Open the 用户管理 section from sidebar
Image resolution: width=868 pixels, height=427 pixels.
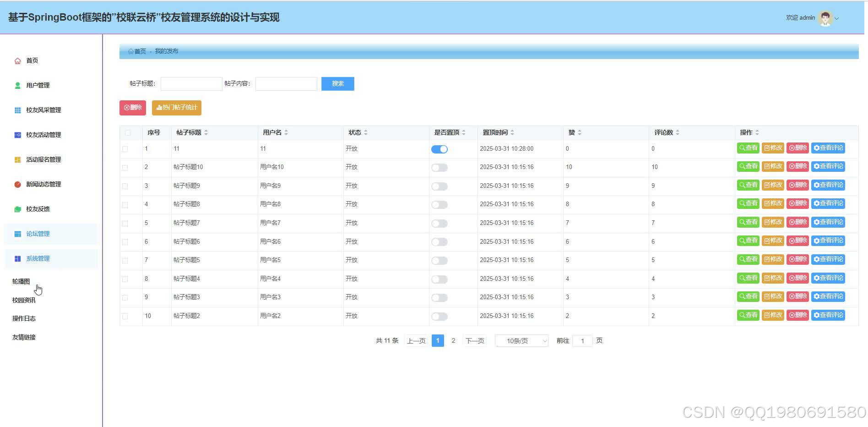coord(39,85)
